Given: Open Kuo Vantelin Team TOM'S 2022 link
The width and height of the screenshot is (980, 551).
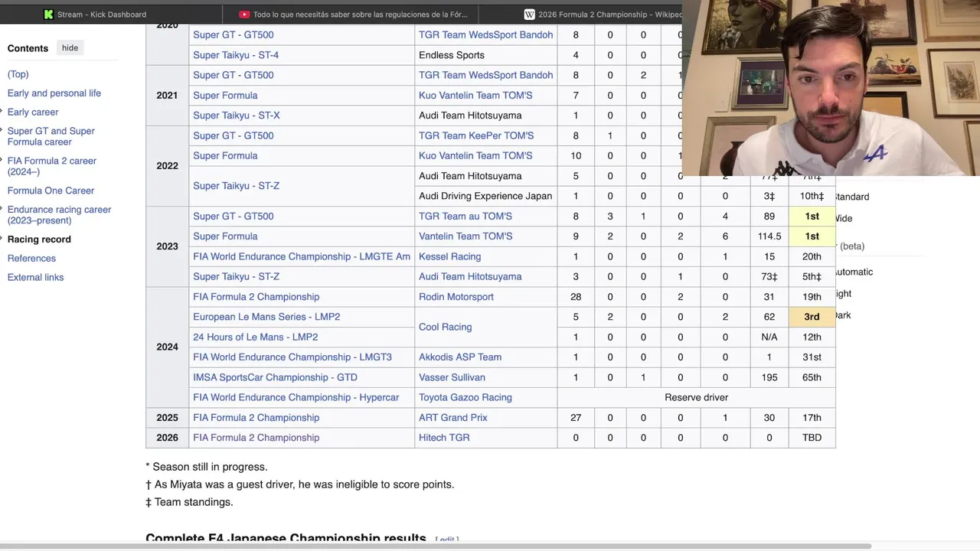Looking at the screenshot, I should tap(475, 156).
